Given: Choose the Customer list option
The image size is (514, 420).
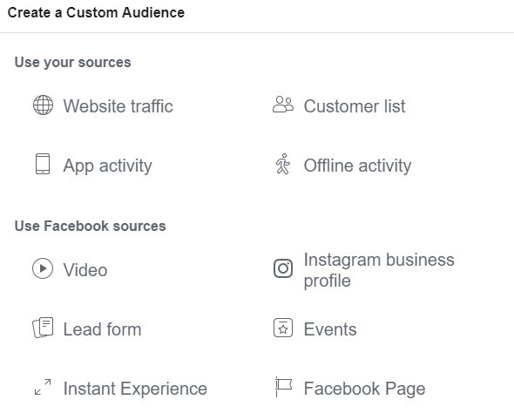Looking at the screenshot, I should tap(355, 106).
